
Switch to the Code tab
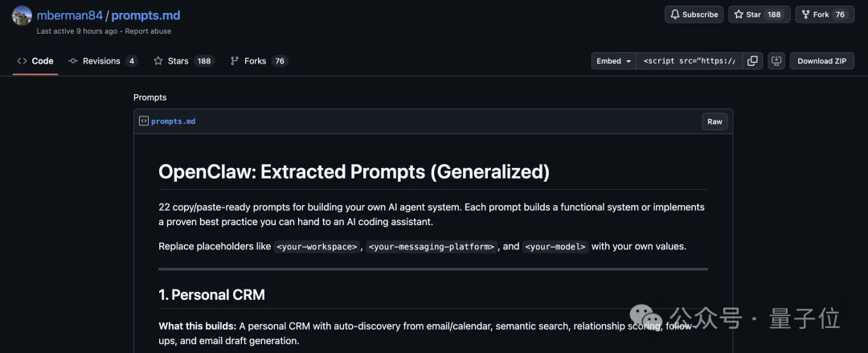pos(35,61)
